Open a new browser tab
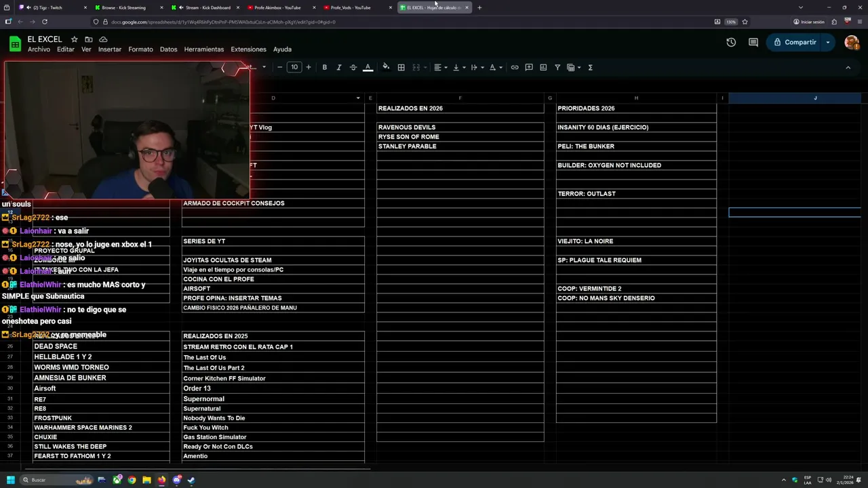The image size is (868, 488). pyautogui.click(x=479, y=7)
